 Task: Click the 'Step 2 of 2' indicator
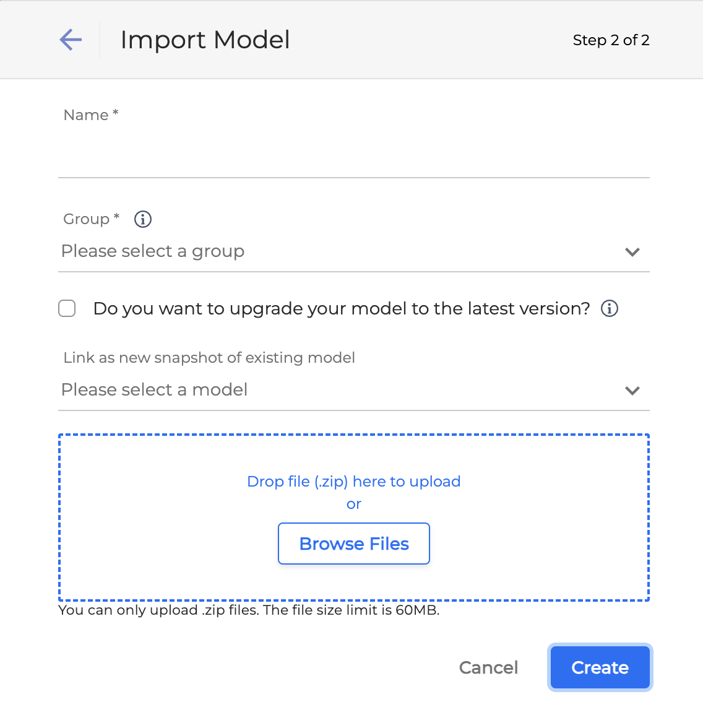click(611, 40)
